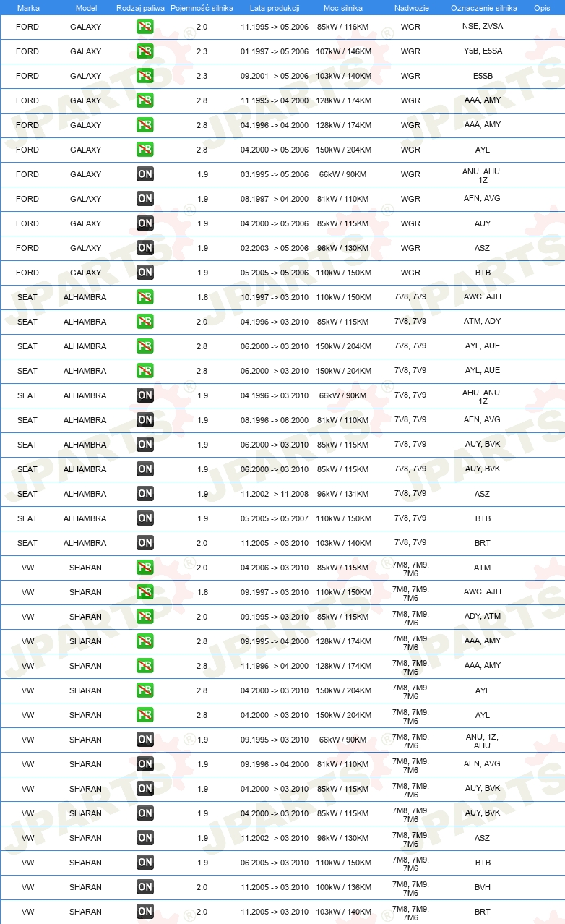
Task: Select engine code text E5SB
Action: click(x=483, y=76)
